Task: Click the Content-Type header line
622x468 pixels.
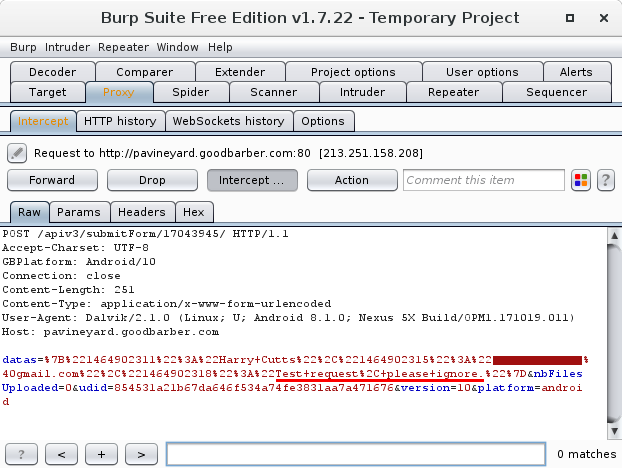Action: pos(167,304)
